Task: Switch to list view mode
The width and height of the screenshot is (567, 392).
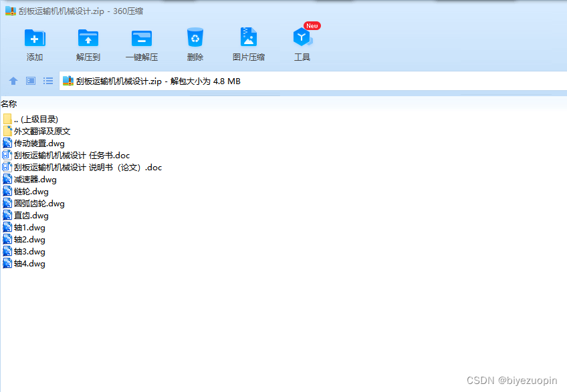Action: tap(47, 80)
